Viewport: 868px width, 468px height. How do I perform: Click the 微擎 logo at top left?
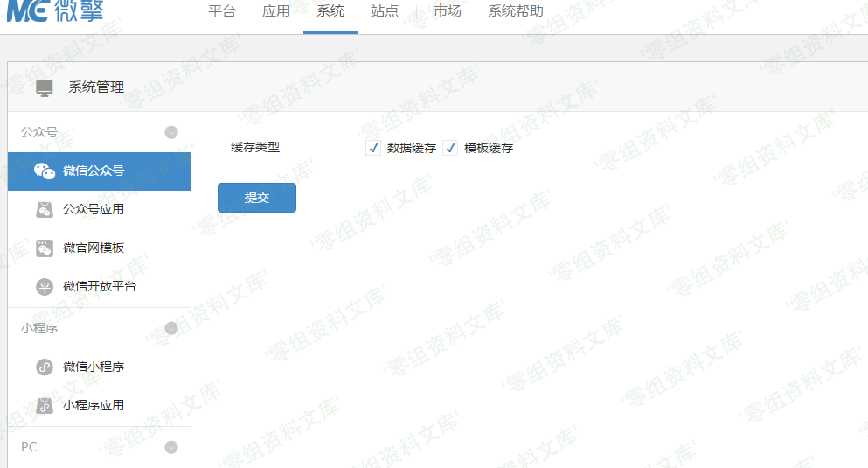point(52,11)
